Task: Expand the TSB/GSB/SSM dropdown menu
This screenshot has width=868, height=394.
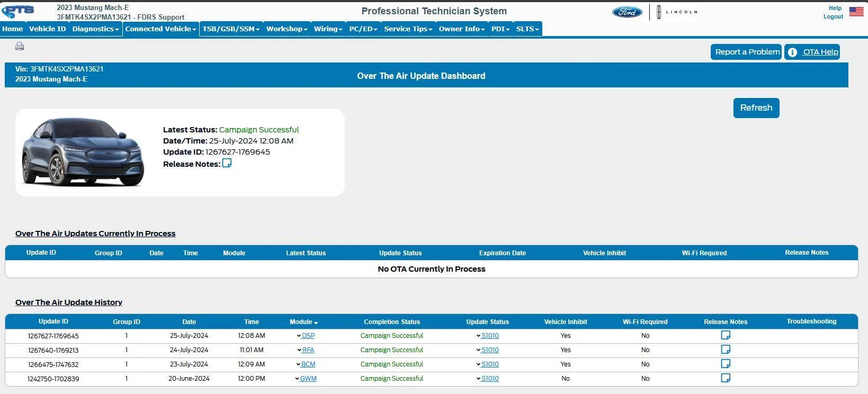Action: [231, 29]
